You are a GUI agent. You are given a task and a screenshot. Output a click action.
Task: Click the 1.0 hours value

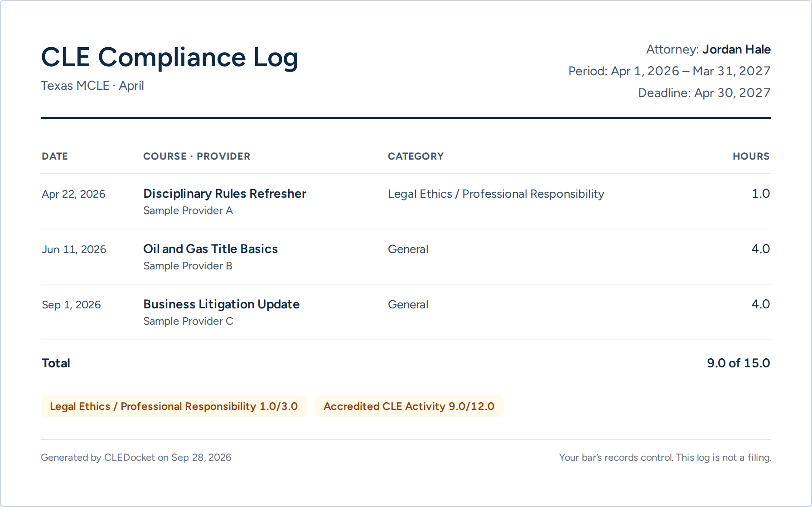click(x=761, y=194)
